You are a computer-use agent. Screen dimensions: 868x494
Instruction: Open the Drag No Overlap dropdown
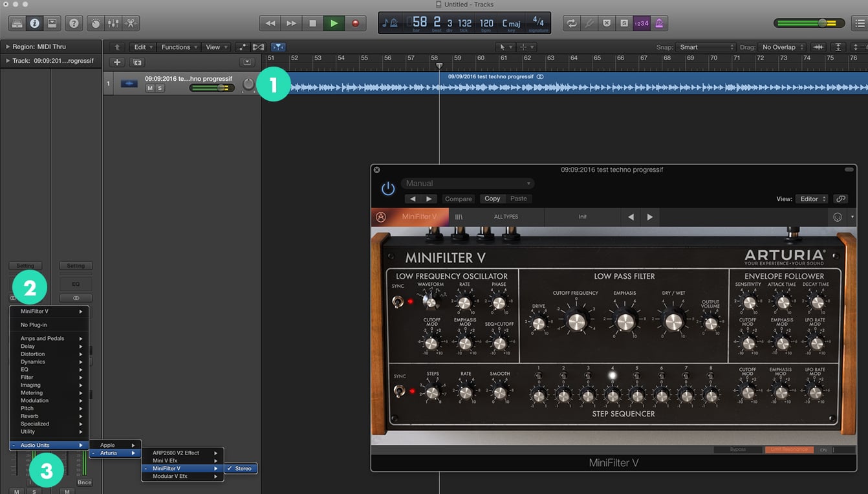coord(783,47)
